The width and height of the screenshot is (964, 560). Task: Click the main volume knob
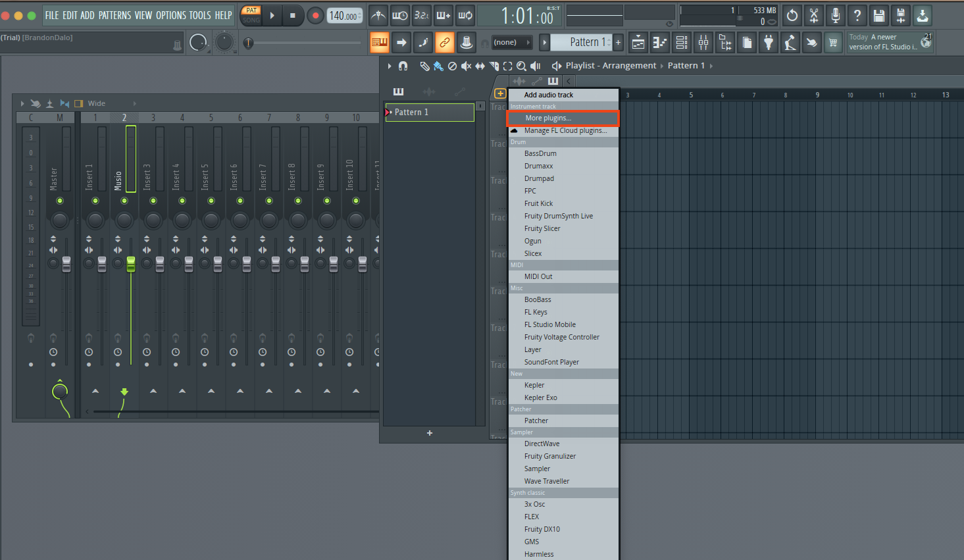(x=198, y=42)
